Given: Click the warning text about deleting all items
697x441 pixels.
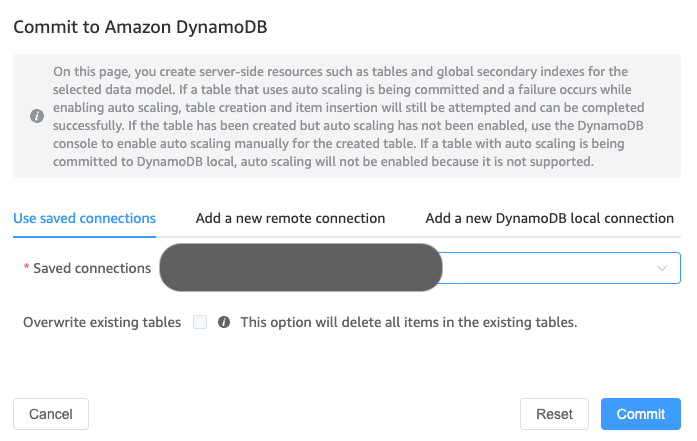Looking at the screenshot, I should click(x=409, y=323).
